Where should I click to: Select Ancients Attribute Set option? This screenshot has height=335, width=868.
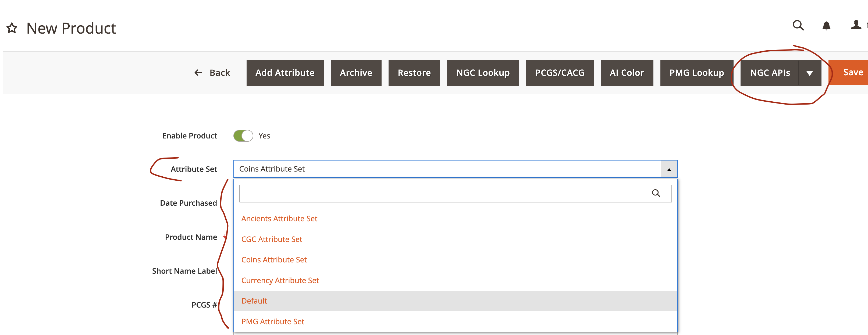[x=279, y=219]
